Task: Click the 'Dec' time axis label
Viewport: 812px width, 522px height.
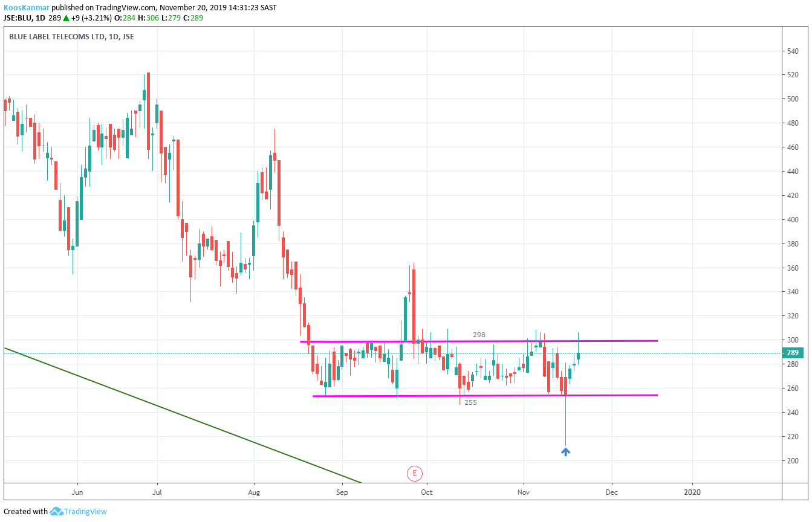Action: [x=611, y=492]
